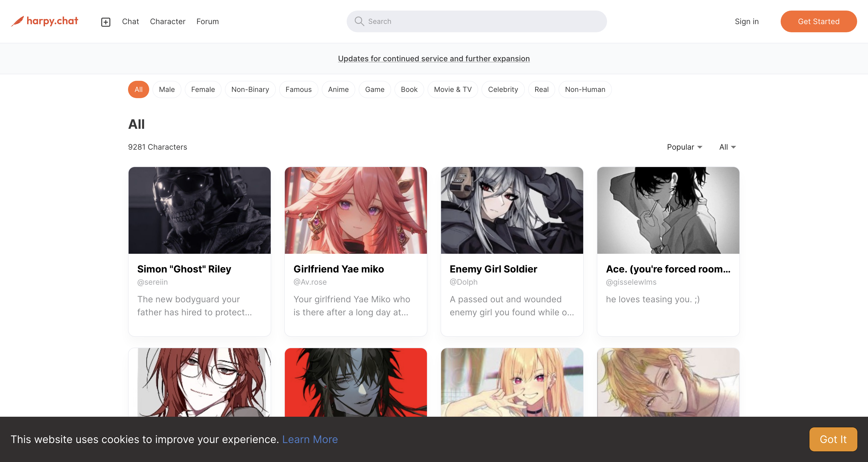The width and height of the screenshot is (868, 462).
Task: Click the harpy.chat feather logo
Action: point(44,21)
